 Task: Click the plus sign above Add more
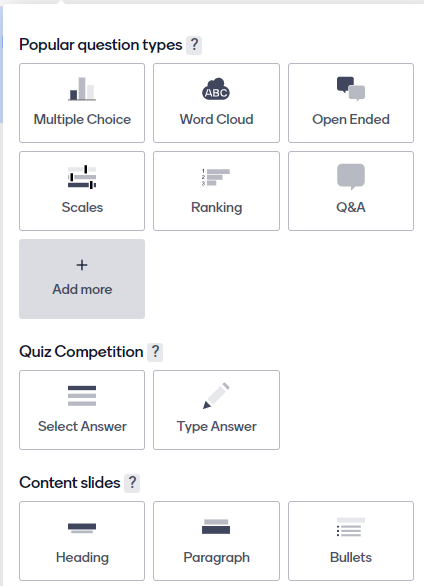point(82,265)
